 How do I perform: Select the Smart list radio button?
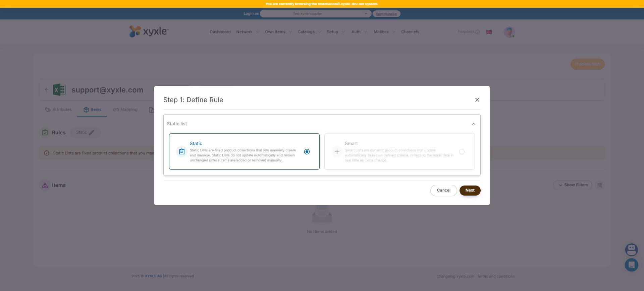point(462,152)
